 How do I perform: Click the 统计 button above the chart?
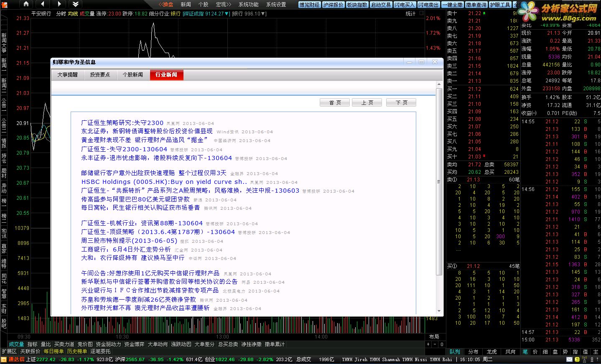click(x=411, y=14)
